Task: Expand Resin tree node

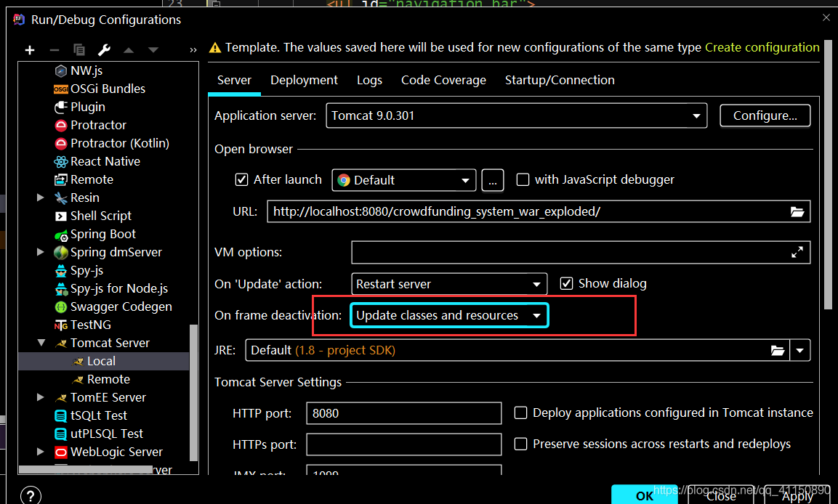Action: click(41, 198)
